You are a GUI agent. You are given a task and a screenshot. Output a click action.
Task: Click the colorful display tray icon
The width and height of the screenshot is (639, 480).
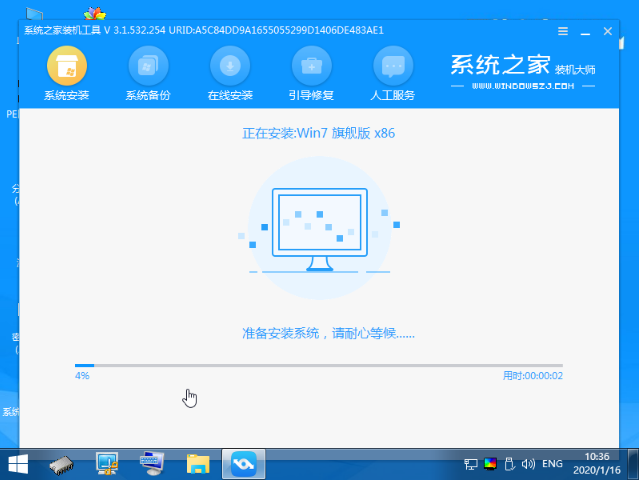pos(490,464)
